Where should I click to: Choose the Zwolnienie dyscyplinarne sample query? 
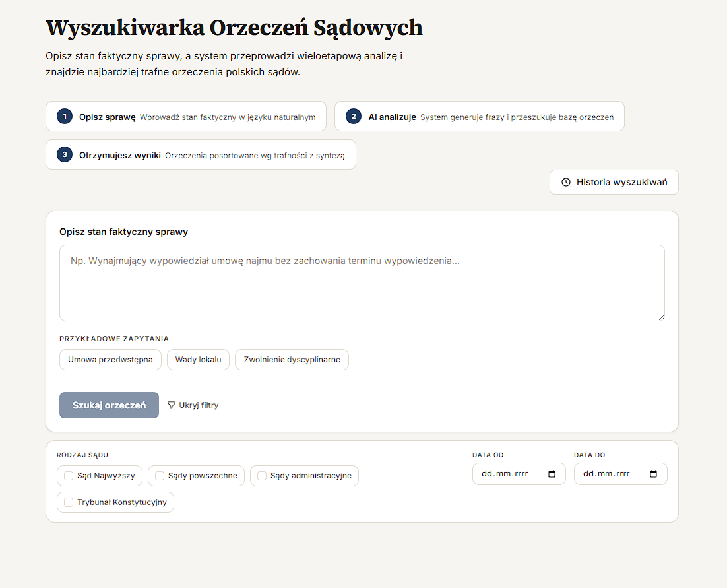pos(292,360)
